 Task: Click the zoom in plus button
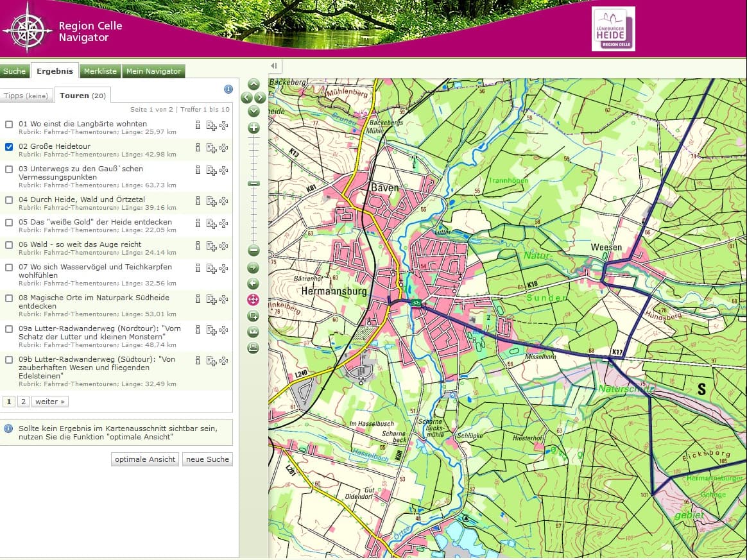pyautogui.click(x=253, y=128)
